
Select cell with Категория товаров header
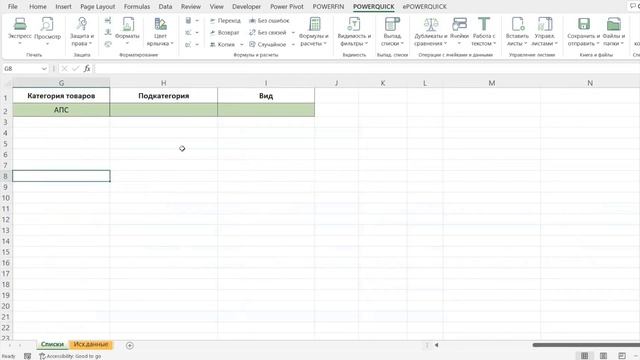pyautogui.click(x=61, y=96)
